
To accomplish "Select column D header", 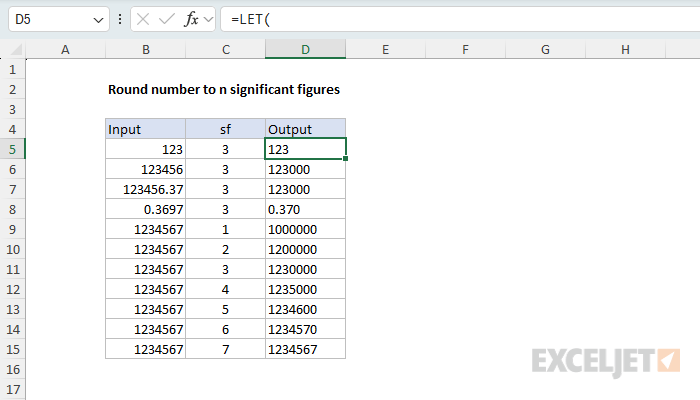I will [305, 50].
